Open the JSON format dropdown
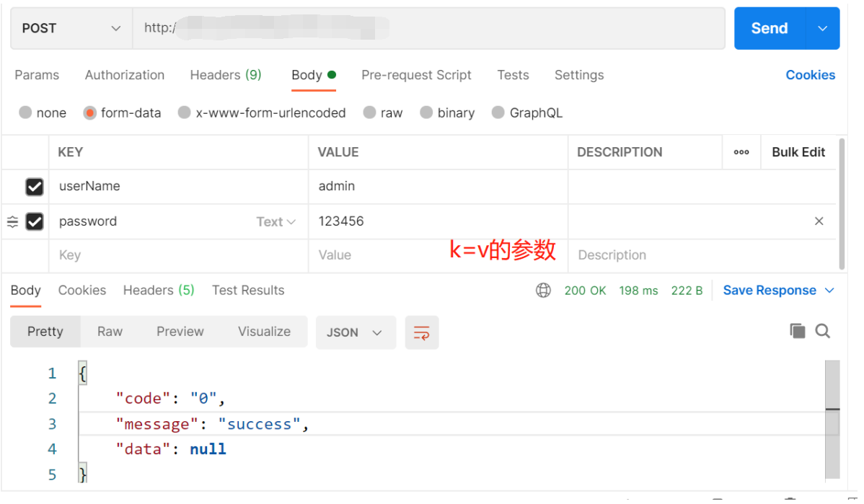Screen dimensions: 864x504 tap(355, 332)
